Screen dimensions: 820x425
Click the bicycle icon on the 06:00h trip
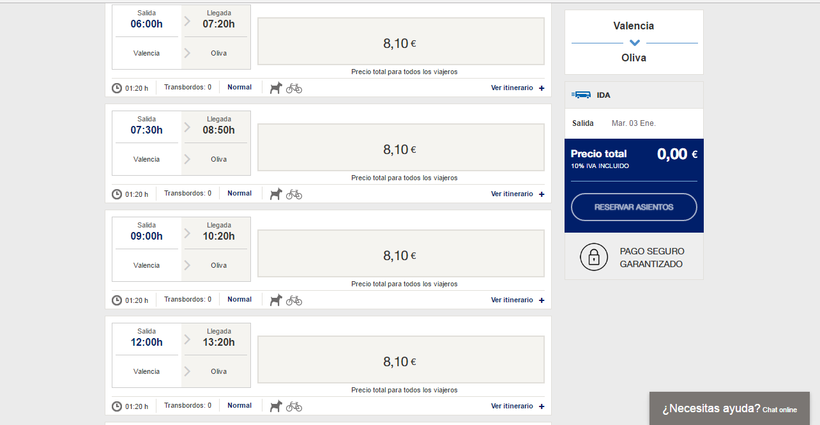coord(294,88)
